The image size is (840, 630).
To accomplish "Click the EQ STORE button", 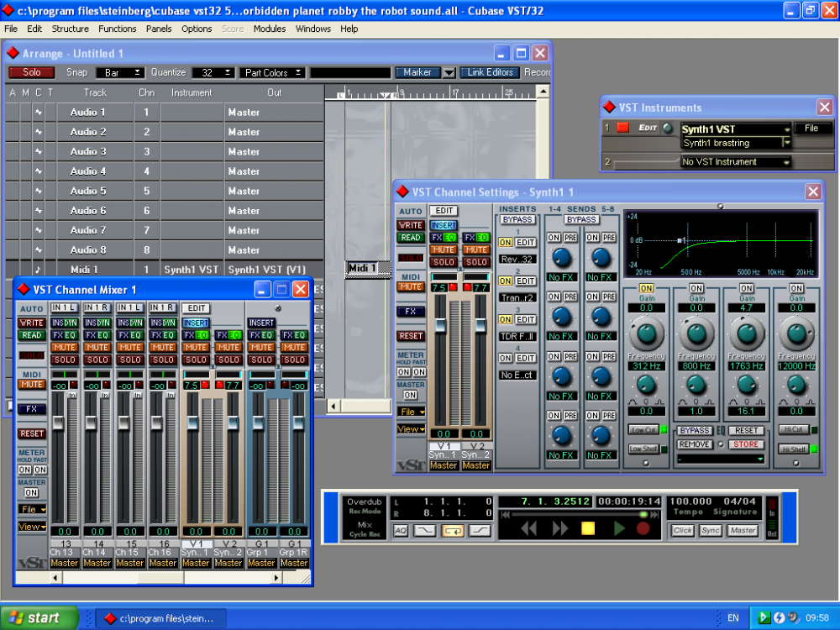I will coord(744,444).
